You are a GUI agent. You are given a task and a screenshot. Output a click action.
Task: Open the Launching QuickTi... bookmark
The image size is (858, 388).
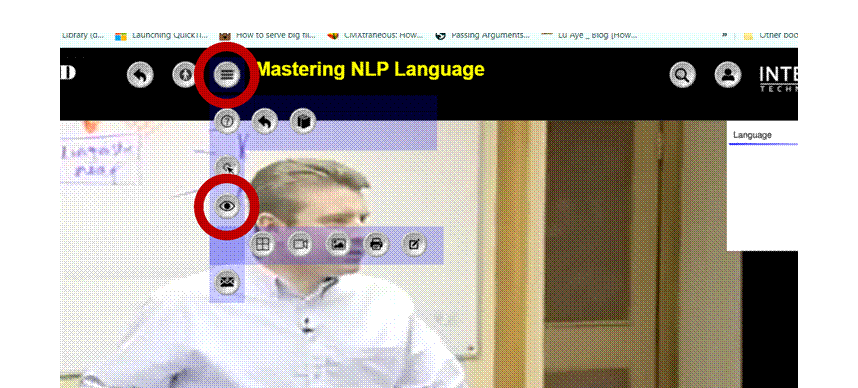click(161, 36)
